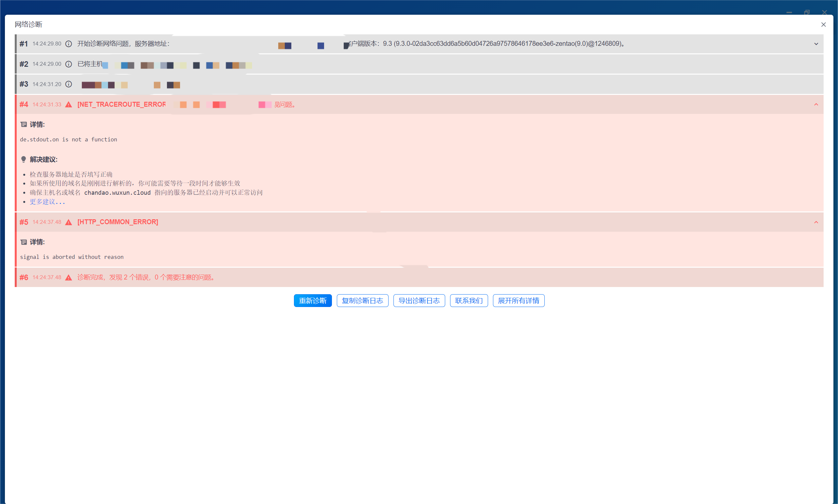This screenshot has width=838, height=504.
Task: Click 导出诊断日志 button
Action: 419,300
